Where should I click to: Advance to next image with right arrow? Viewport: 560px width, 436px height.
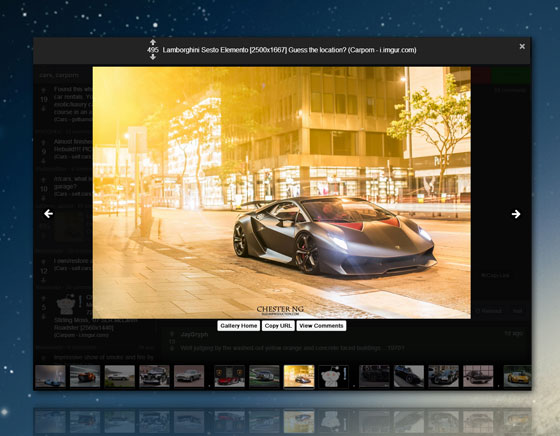(516, 214)
